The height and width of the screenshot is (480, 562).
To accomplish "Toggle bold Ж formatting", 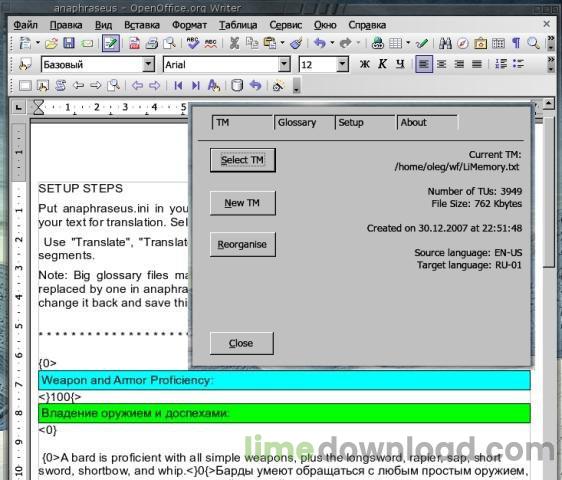I will click(x=365, y=65).
